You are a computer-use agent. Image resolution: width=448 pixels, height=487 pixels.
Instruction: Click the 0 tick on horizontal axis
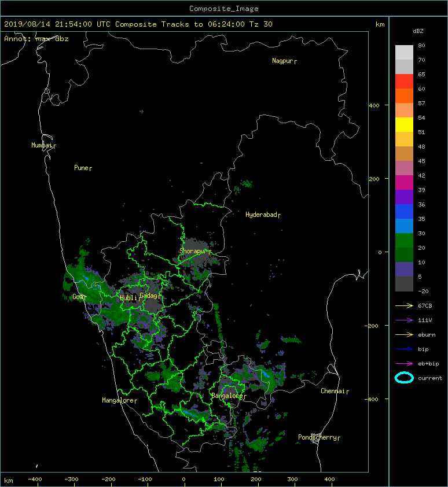pos(183,479)
